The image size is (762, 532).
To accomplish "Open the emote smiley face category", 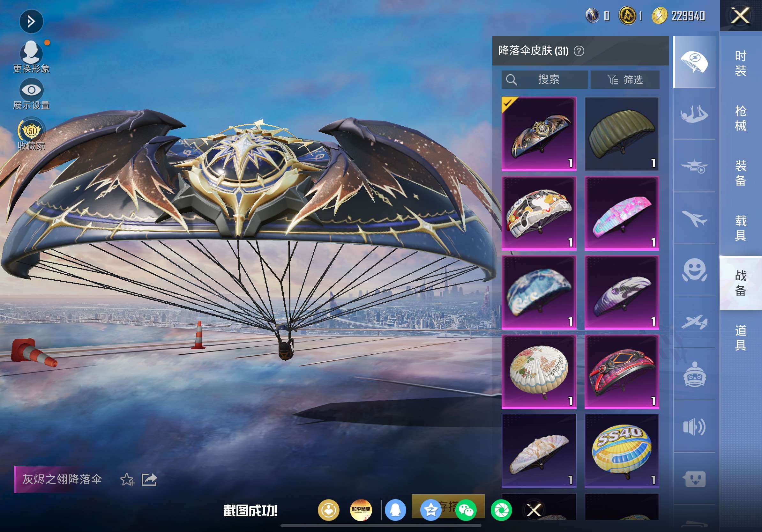I will click(x=694, y=270).
